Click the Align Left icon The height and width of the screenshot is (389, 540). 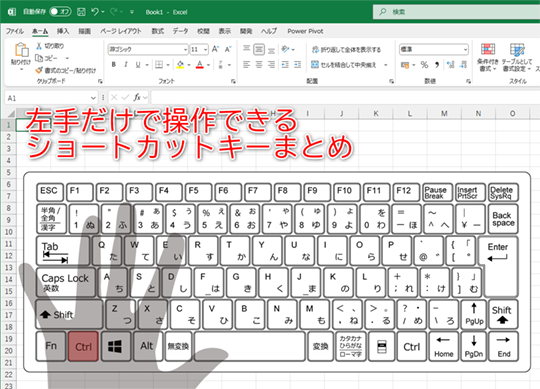click(x=247, y=64)
